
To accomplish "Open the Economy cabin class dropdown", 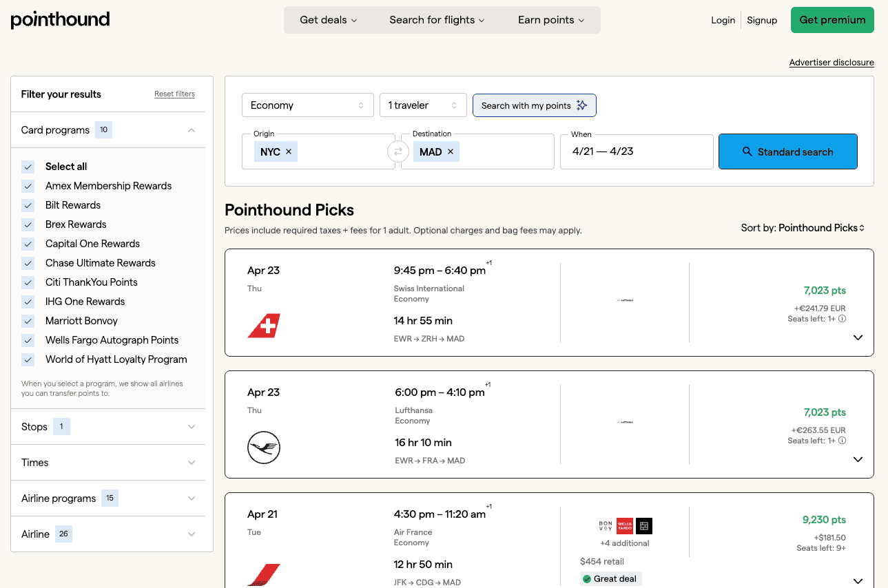I will pyautogui.click(x=307, y=105).
